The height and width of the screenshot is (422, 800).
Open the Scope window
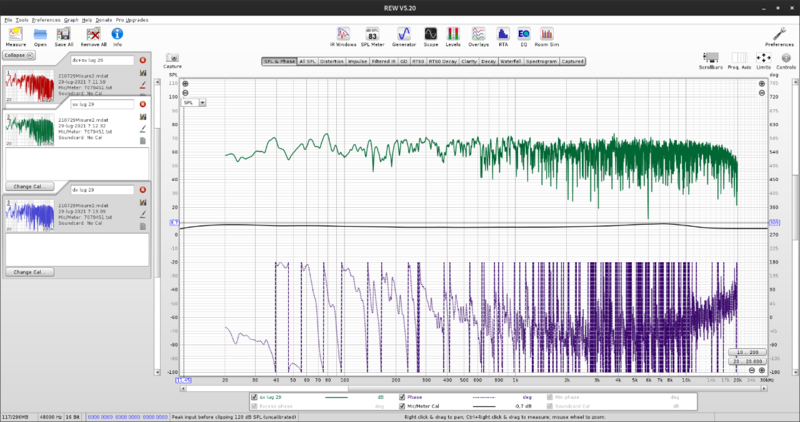click(x=430, y=34)
